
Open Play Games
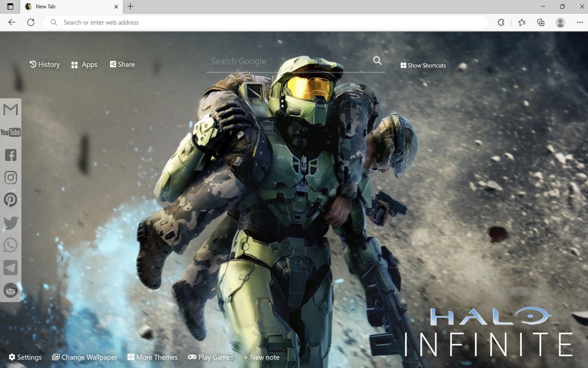point(211,357)
